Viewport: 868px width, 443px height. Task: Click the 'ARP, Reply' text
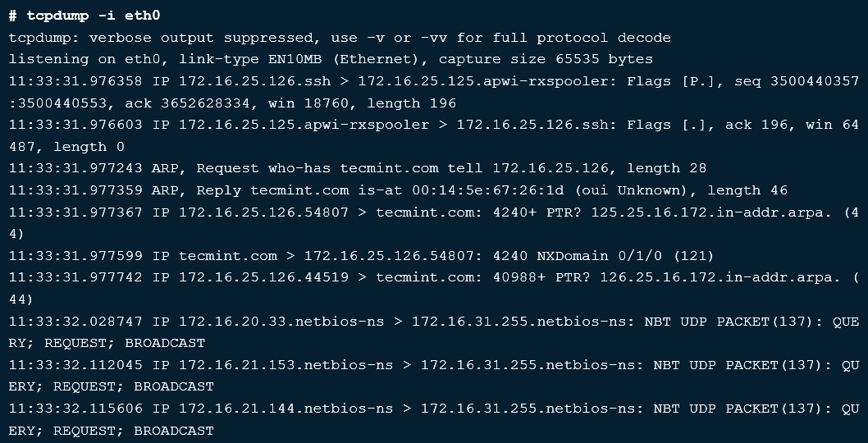click(197, 190)
